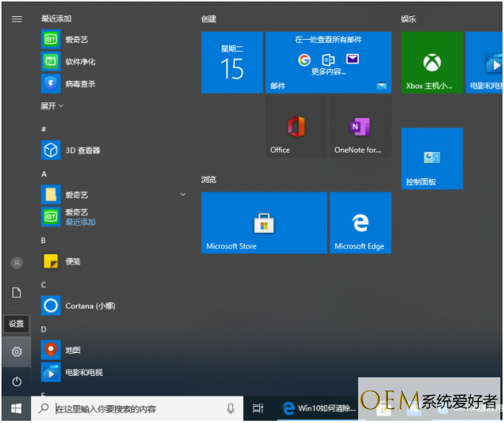This screenshot has height=423, width=504.
Task: Launch Office from the tile
Action: click(x=296, y=127)
